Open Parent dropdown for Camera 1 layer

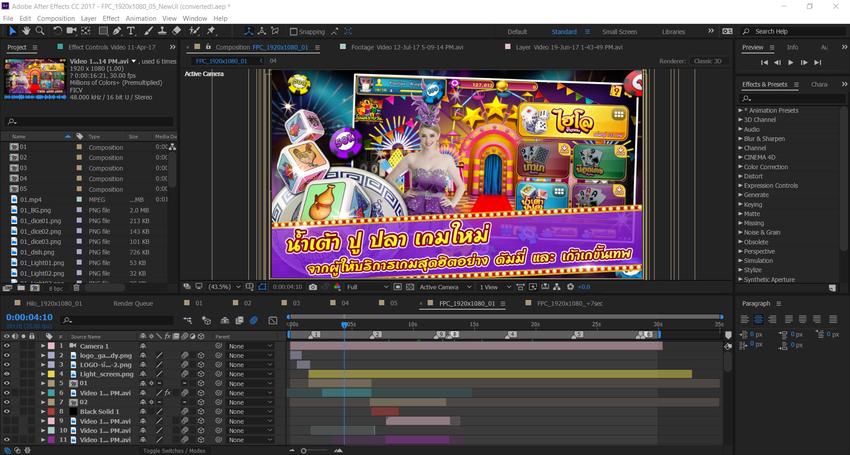pos(250,346)
